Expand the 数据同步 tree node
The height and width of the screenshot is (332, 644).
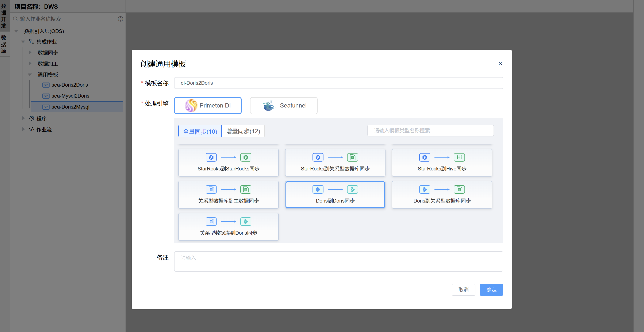click(30, 53)
